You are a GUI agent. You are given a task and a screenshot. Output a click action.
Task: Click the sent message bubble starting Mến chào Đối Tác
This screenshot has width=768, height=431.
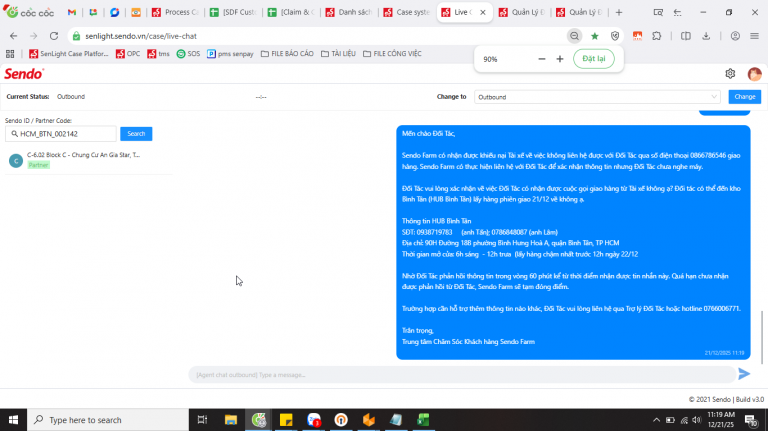point(573,242)
